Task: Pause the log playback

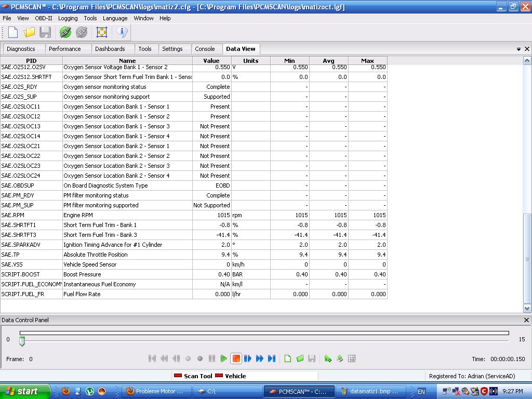Action: tap(212, 358)
